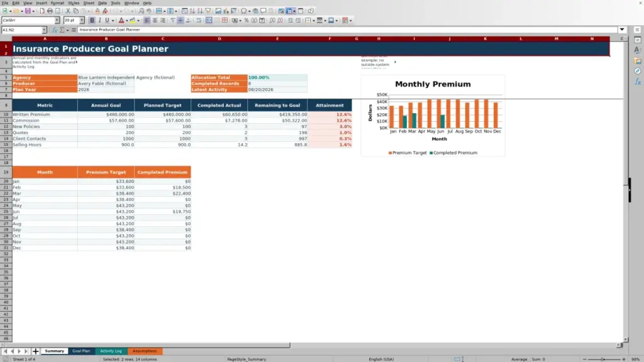
Task: Toggle Bold formatting
Action: pos(92,21)
